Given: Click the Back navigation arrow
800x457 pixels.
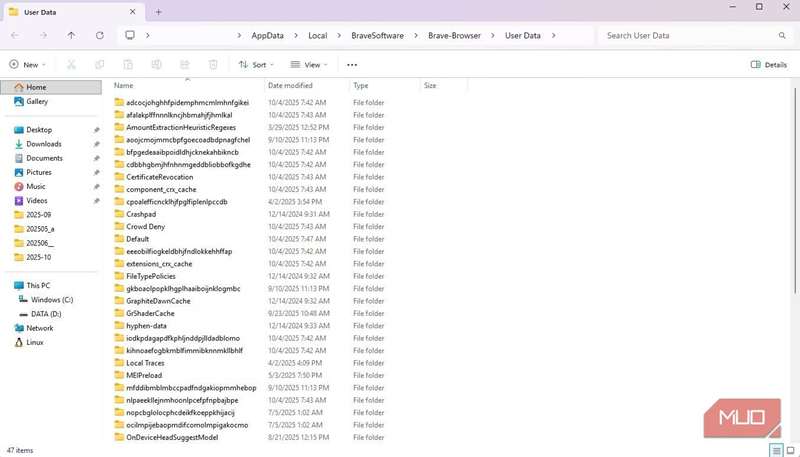Looking at the screenshot, I should [14, 35].
